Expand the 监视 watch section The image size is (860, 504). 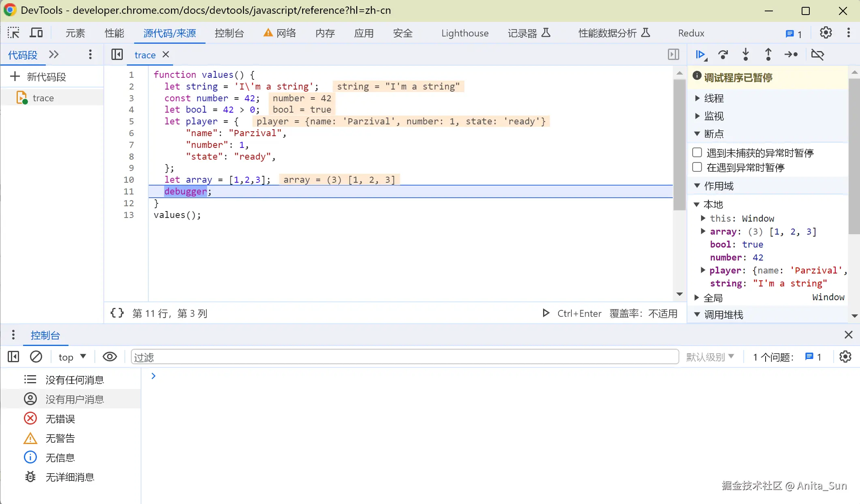pyautogui.click(x=713, y=116)
